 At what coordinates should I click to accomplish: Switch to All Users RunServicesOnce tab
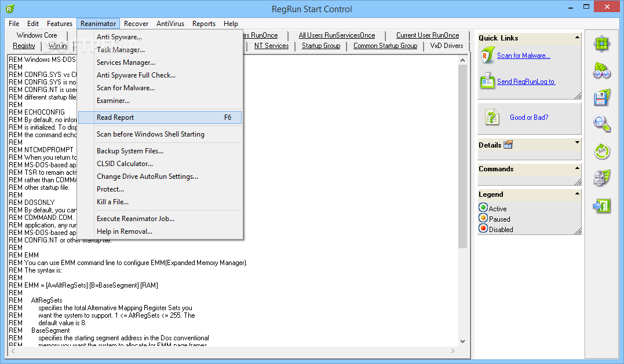[337, 35]
